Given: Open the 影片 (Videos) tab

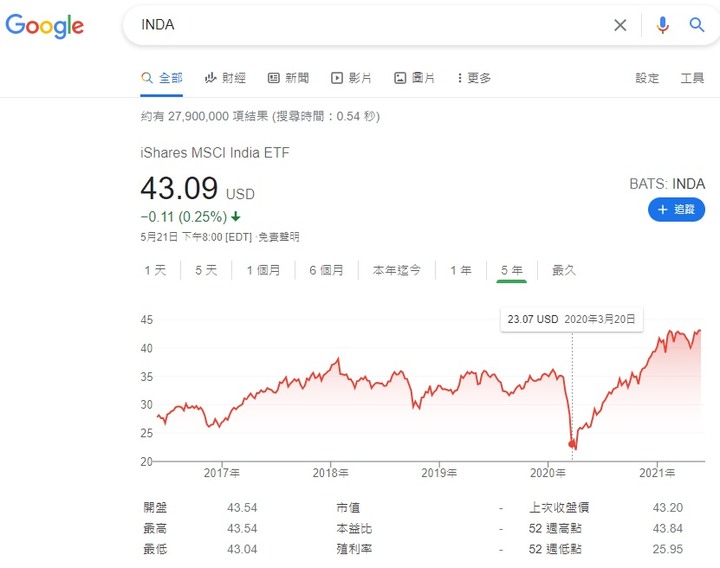Looking at the screenshot, I should [351, 78].
